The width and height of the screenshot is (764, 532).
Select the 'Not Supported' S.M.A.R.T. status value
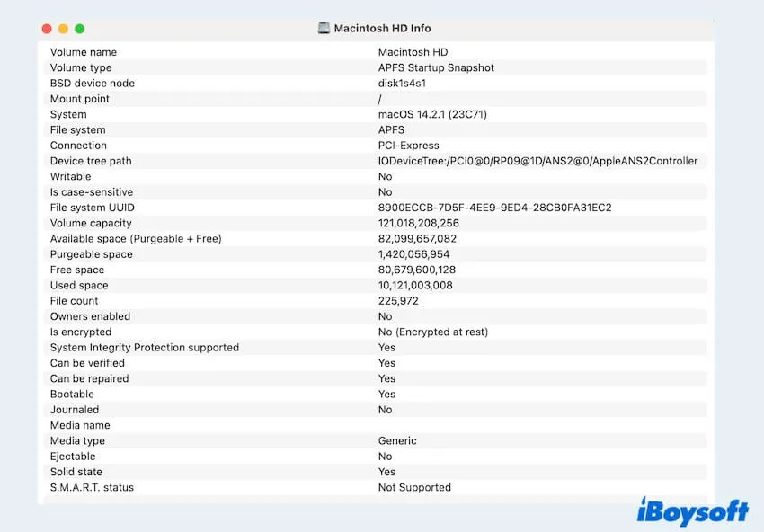point(414,488)
